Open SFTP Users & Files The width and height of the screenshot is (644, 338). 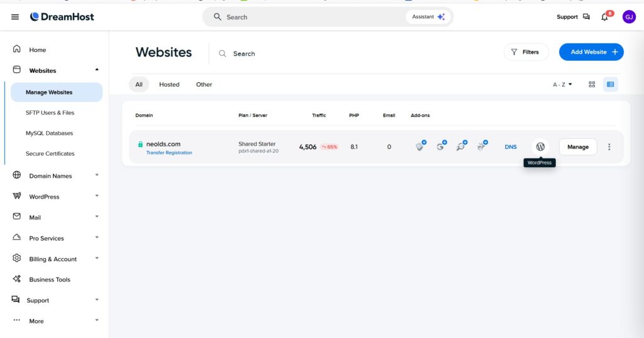pyautogui.click(x=50, y=113)
